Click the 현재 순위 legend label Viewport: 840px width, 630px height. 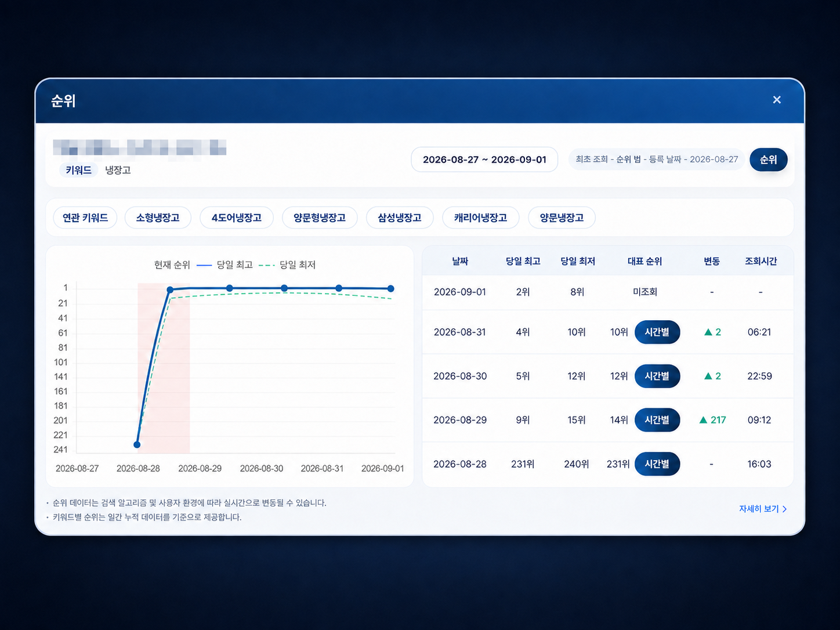[x=172, y=265]
